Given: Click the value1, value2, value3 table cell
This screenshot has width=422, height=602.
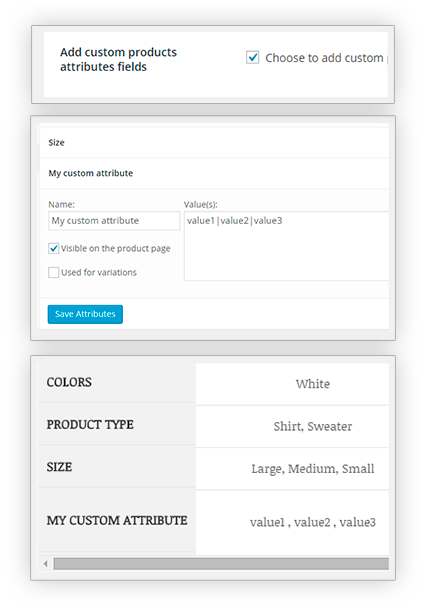Looking at the screenshot, I should pyautogui.click(x=292, y=523).
